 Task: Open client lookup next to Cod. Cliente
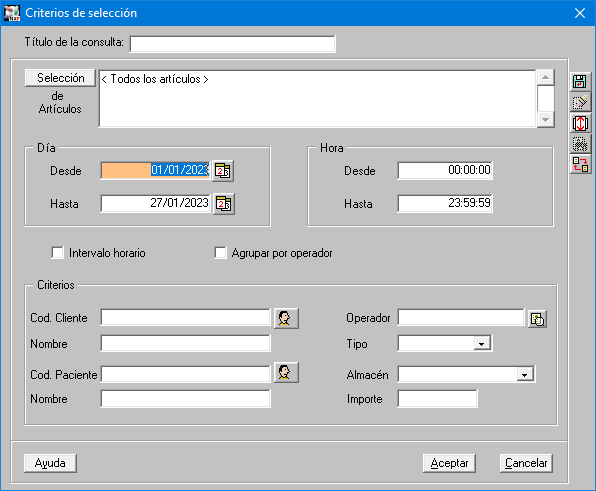[x=286, y=318]
